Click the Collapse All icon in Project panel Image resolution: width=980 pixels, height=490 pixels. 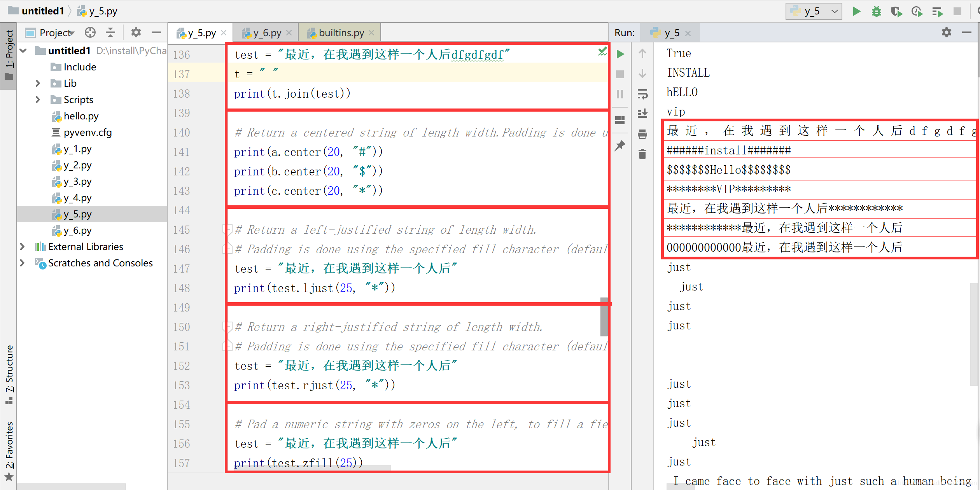pyautogui.click(x=110, y=33)
